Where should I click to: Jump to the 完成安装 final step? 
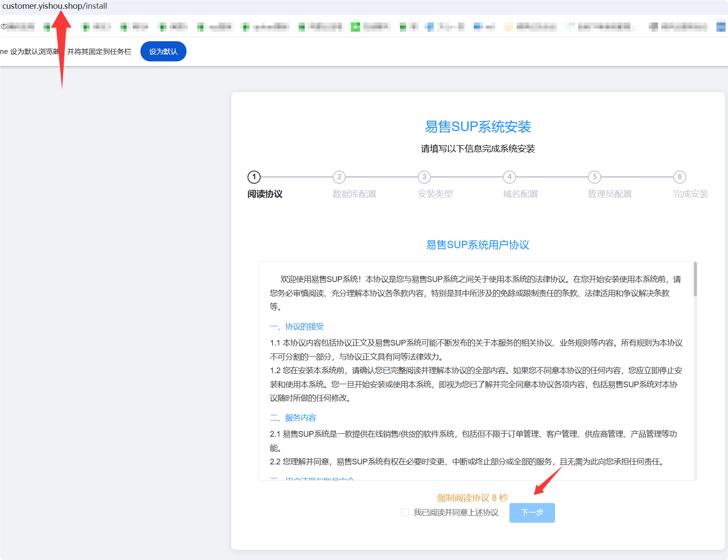click(679, 177)
